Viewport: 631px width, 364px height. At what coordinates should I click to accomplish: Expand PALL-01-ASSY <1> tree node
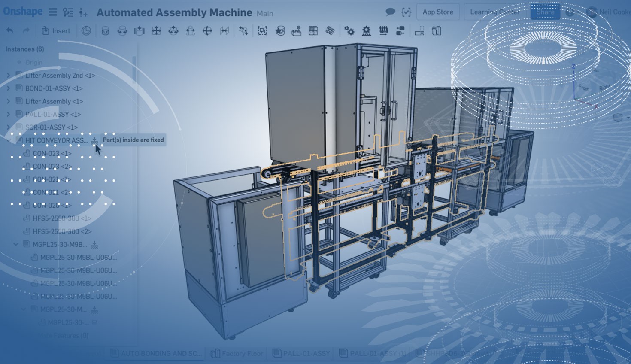8,114
